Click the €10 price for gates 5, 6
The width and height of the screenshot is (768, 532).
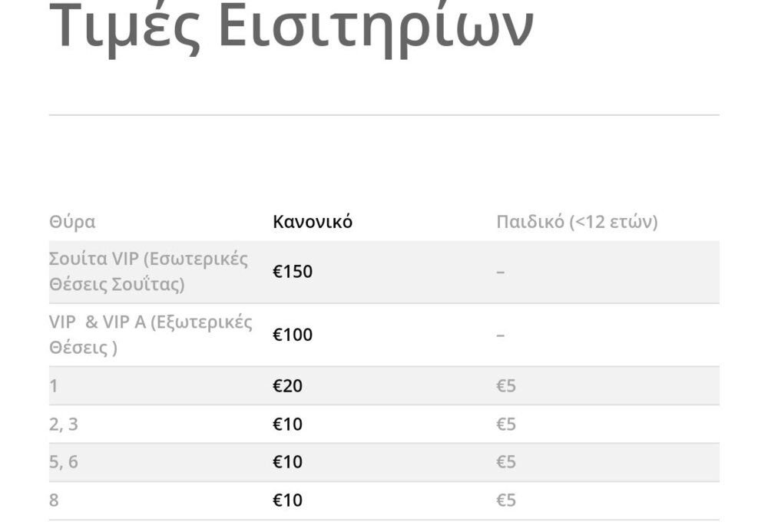point(287,462)
